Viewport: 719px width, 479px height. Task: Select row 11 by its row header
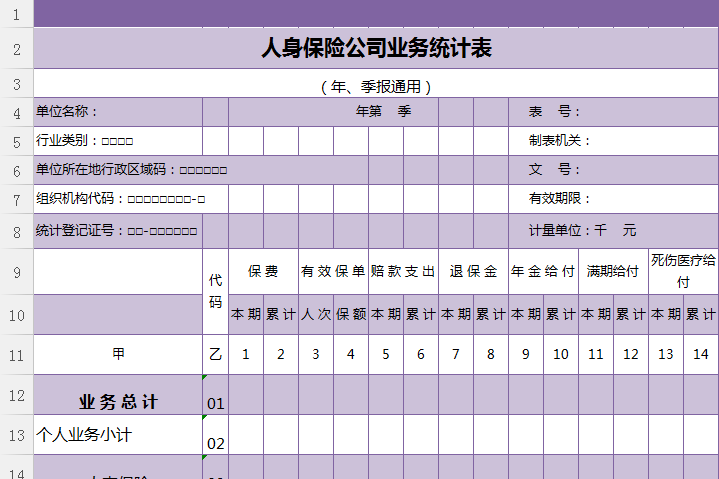click(16, 354)
